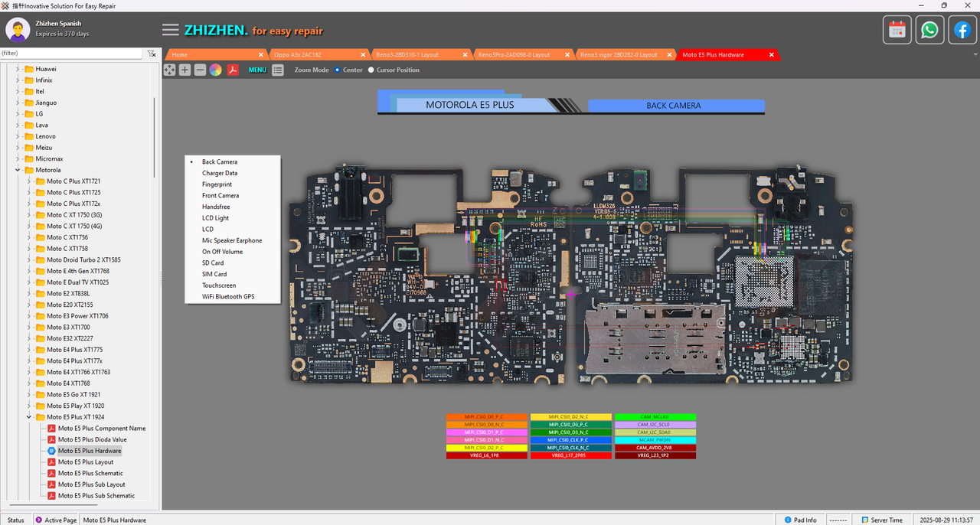
Task: Close the Home tab
Action: tap(261, 55)
